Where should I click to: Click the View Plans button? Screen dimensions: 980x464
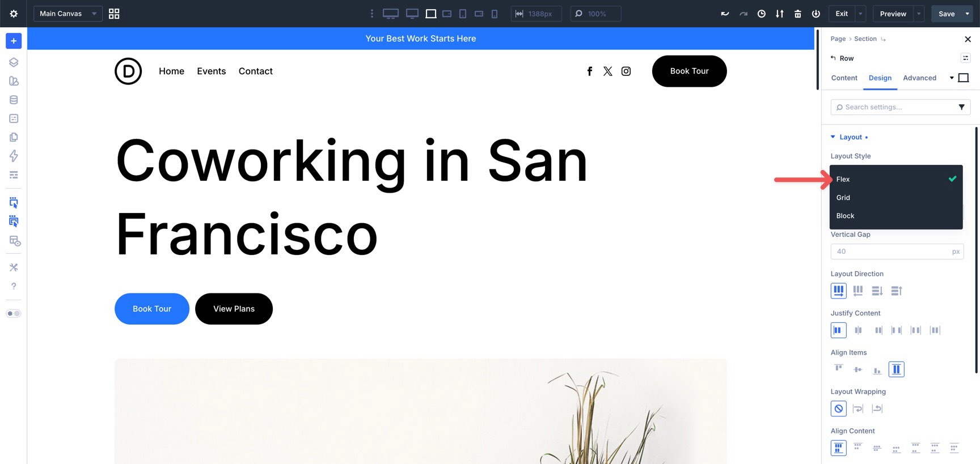point(234,309)
